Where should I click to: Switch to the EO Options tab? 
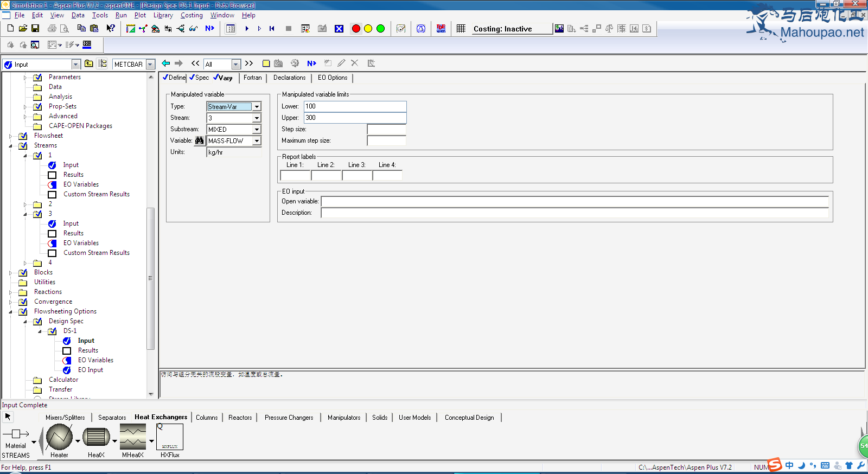pos(333,78)
